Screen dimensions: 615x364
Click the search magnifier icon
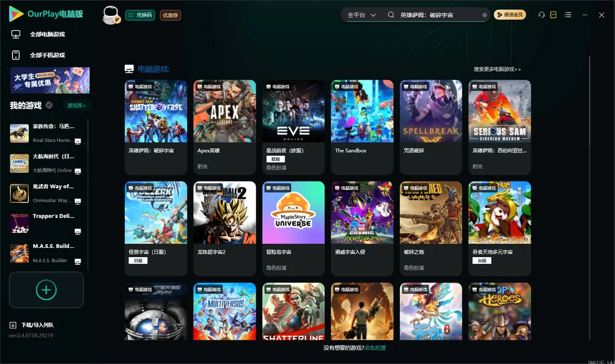(391, 15)
